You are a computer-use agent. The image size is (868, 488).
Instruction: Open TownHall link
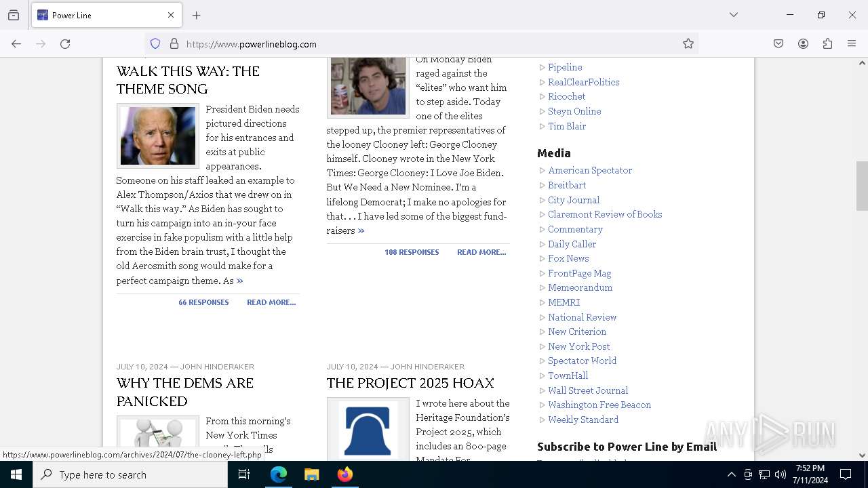(568, 375)
